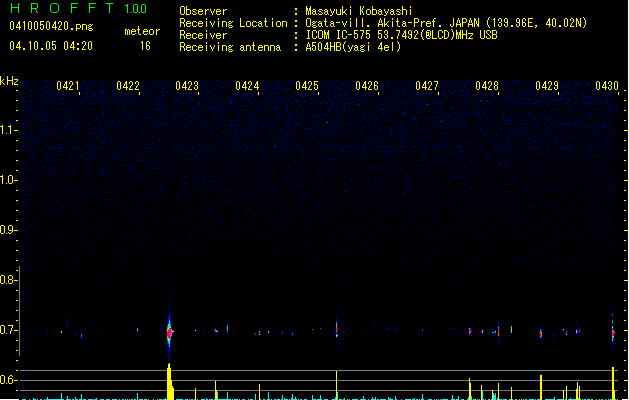Select the 0423 time marker
The image size is (629, 400).
pyautogui.click(x=187, y=87)
